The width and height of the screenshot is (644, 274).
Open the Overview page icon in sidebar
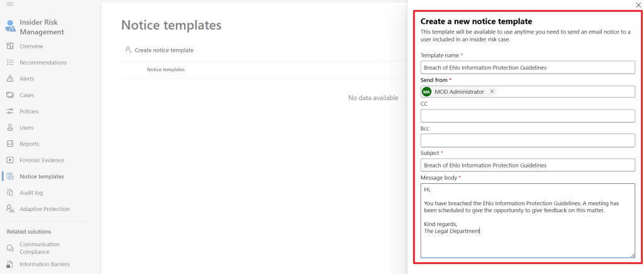(x=10, y=46)
